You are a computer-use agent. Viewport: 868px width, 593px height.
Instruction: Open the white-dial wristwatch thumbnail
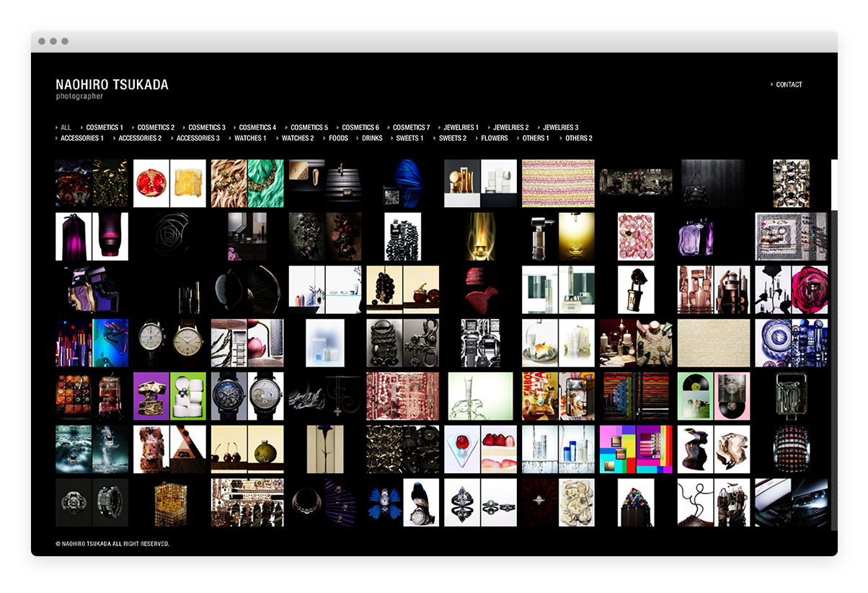tap(169, 343)
